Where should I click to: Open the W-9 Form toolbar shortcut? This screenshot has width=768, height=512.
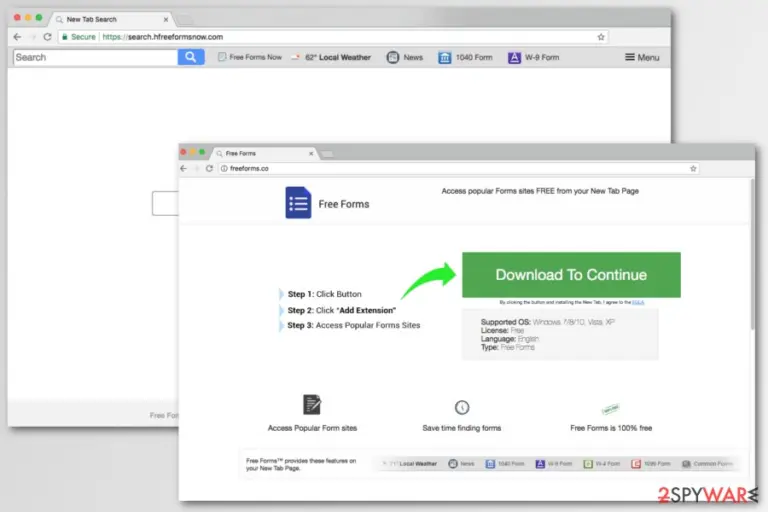[533, 57]
